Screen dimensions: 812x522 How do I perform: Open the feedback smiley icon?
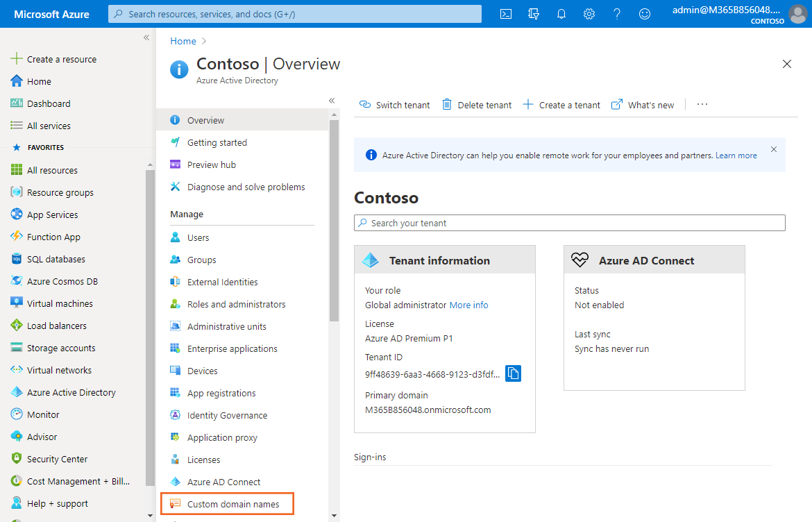click(x=645, y=14)
